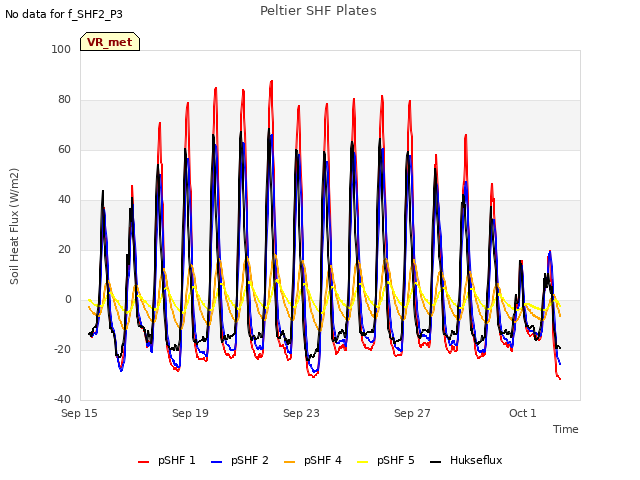Click the -40 y-axis label

pos(62,400)
